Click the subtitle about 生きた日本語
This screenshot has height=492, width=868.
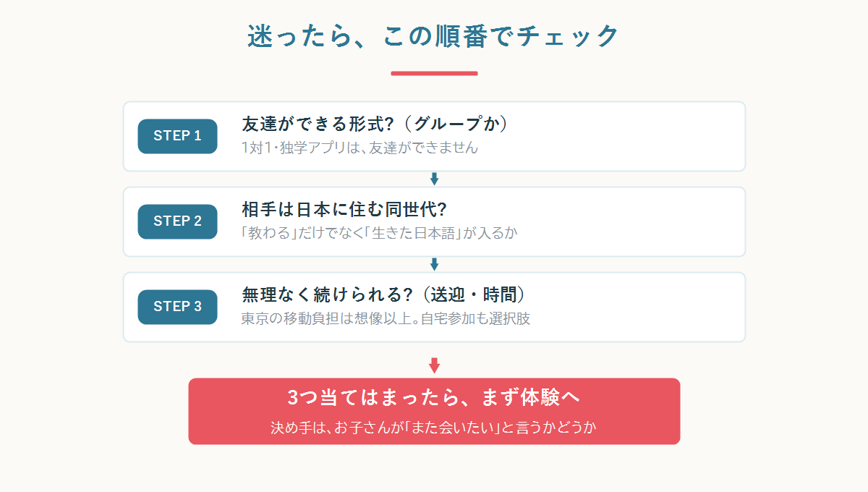coord(380,233)
